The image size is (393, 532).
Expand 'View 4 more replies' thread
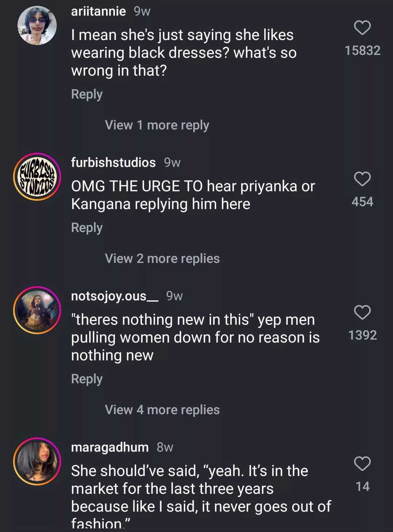(x=162, y=410)
